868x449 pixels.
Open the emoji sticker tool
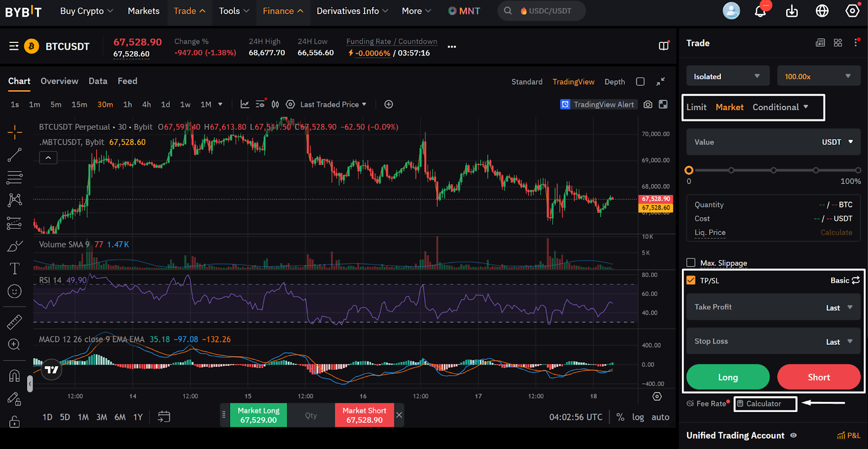click(15, 292)
